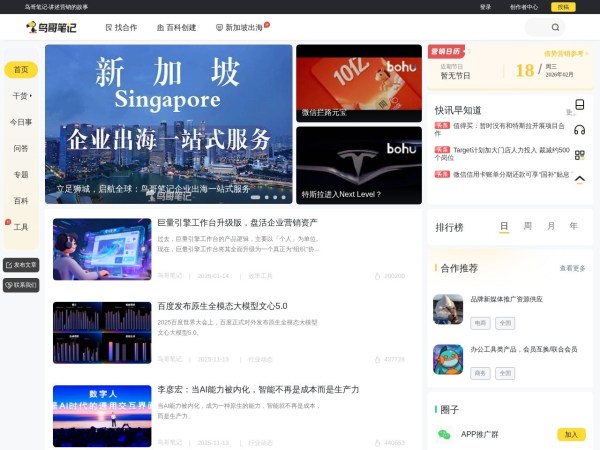Click 查看更多 in 合作推荐 section
The image size is (600, 450).
pyautogui.click(x=572, y=268)
